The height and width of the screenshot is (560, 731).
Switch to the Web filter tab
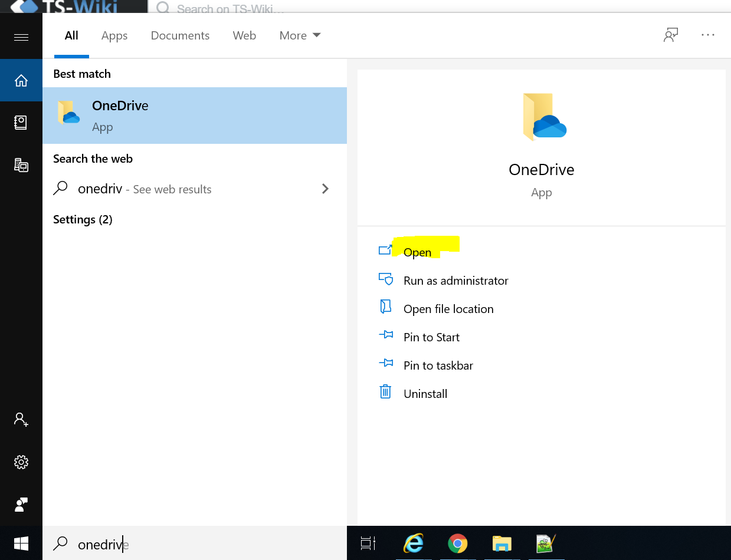(244, 36)
